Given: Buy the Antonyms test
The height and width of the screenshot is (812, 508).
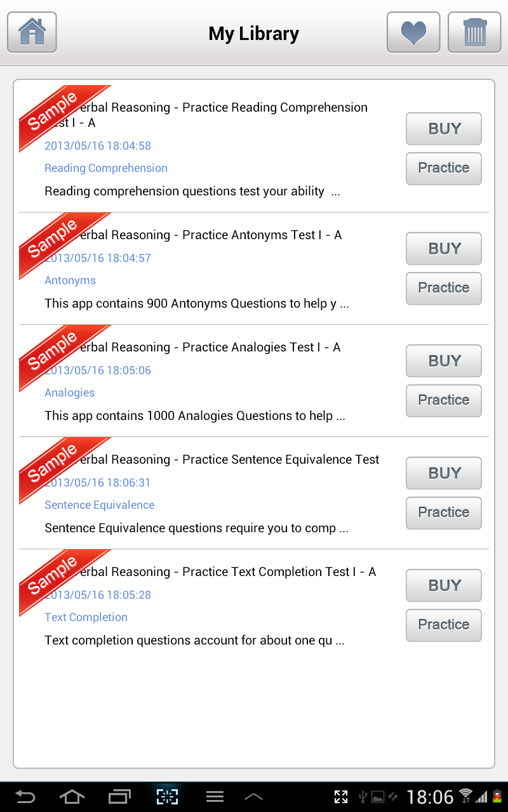Looking at the screenshot, I should coord(444,249).
